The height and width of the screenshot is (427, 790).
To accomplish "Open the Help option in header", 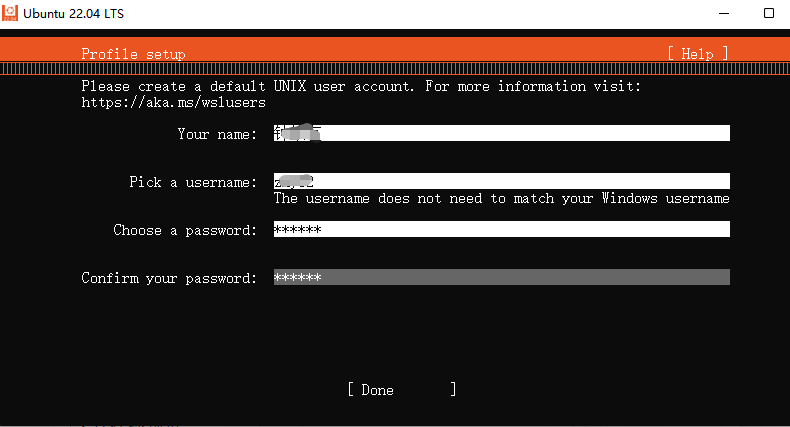I will pyautogui.click(x=697, y=54).
